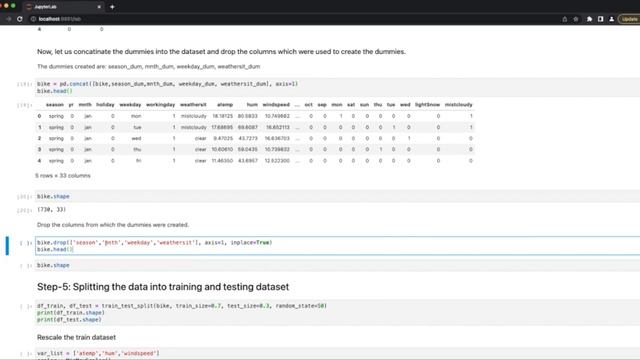Screen dimensions: 640x360
Task: Select the train_test_split code cell
Action: (337, 313)
